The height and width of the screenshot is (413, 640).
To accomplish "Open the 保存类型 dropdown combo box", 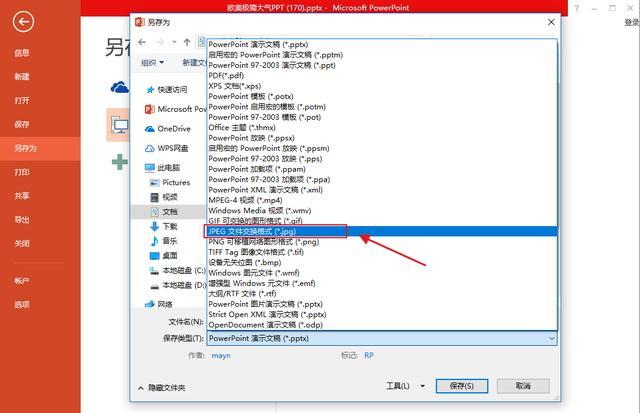I will coord(382,338).
